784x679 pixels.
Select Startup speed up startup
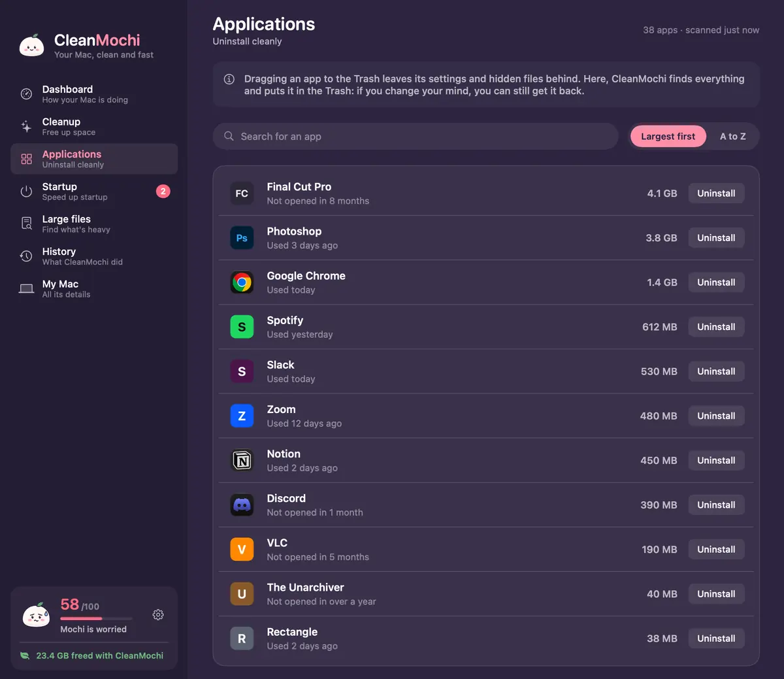pyautogui.click(x=94, y=191)
